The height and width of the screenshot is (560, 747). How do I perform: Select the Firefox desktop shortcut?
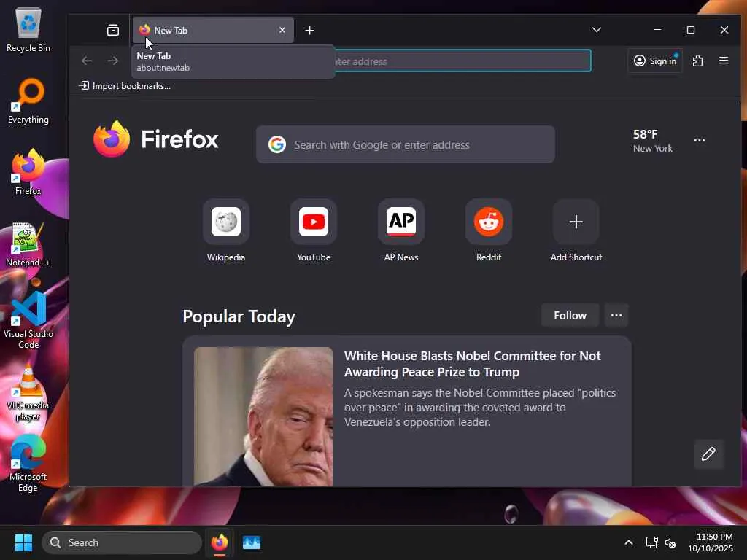28,172
